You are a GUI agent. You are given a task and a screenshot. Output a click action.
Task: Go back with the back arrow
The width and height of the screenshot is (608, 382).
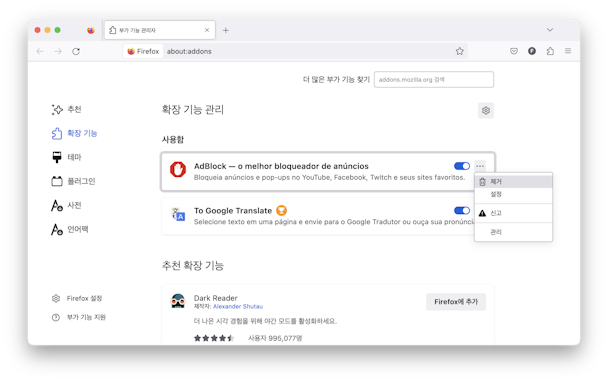tap(40, 51)
